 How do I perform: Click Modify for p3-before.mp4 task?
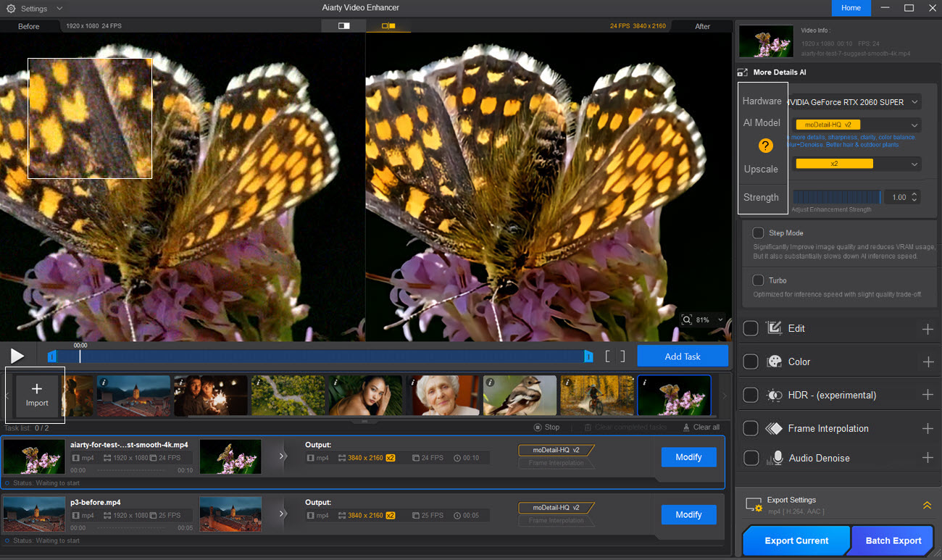pyautogui.click(x=688, y=514)
